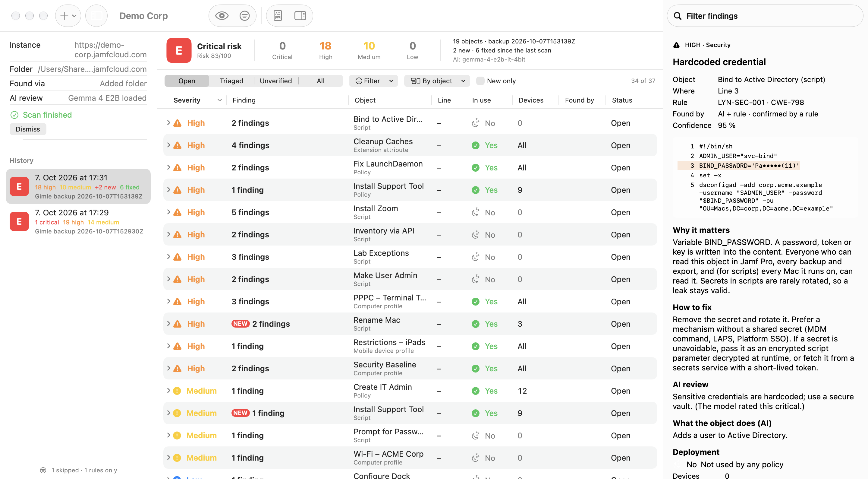Click the Medium count of 10

369,46
